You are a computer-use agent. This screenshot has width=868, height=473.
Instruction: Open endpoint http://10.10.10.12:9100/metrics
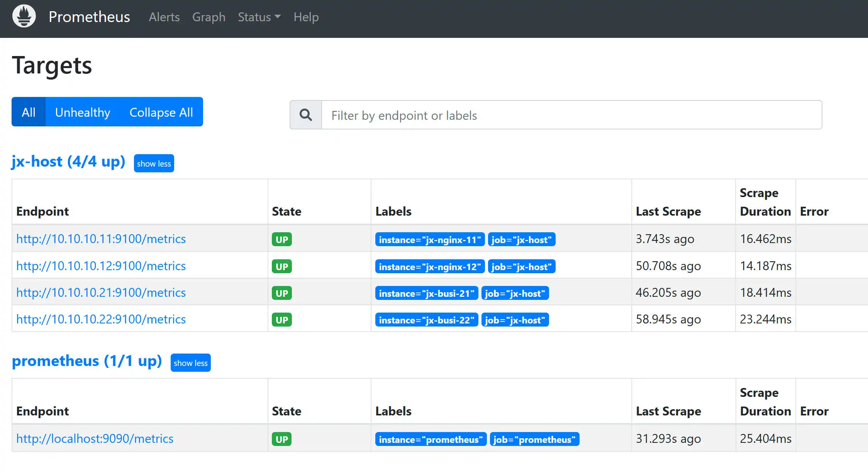point(101,266)
